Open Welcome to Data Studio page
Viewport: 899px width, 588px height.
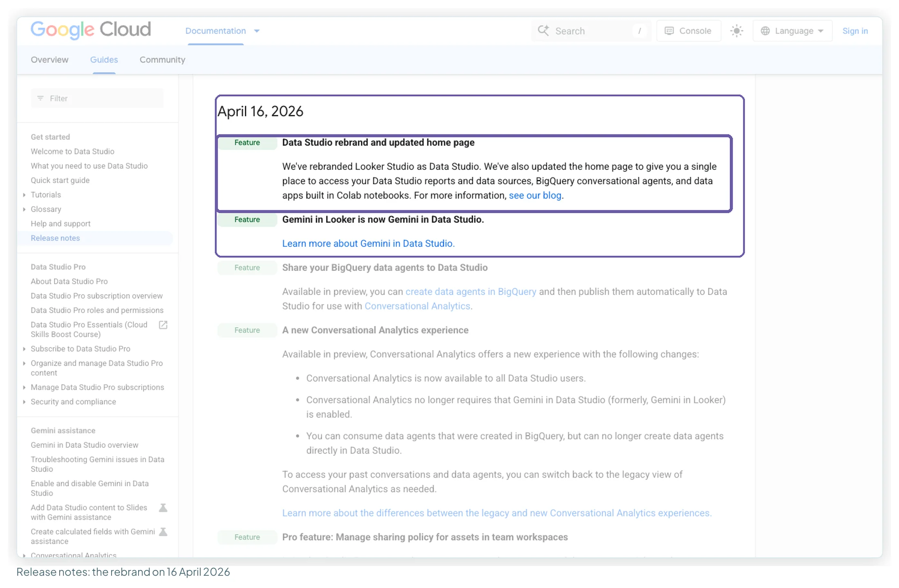pyautogui.click(x=72, y=152)
